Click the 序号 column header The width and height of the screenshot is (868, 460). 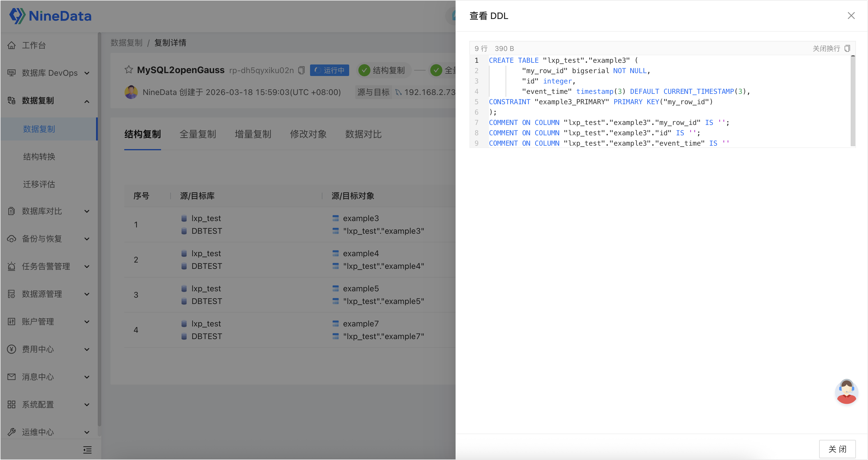click(x=141, y=196)
